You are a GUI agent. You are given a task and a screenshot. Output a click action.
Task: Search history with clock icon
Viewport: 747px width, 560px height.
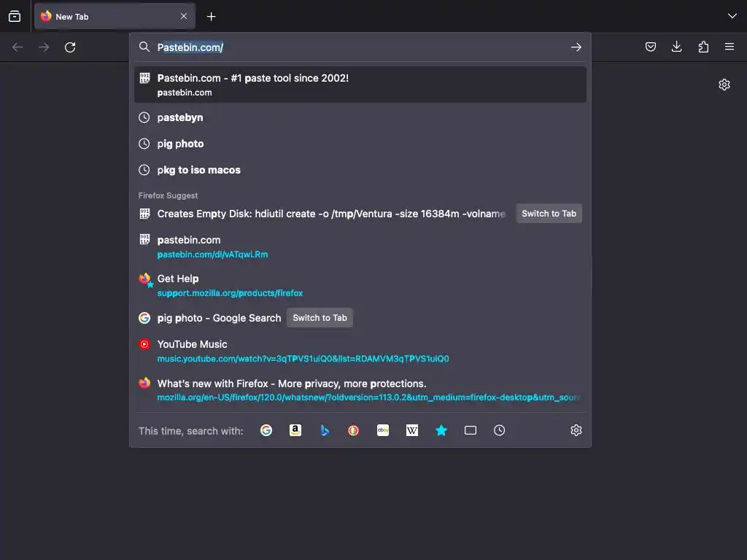pos(499,430)
